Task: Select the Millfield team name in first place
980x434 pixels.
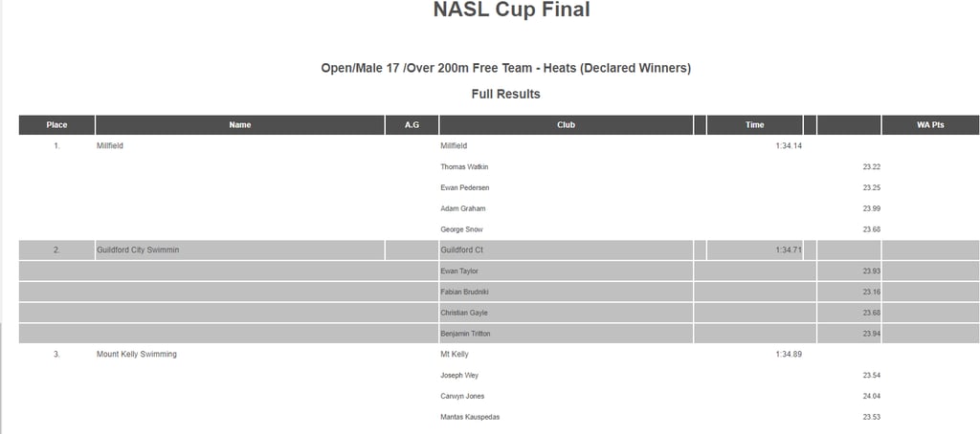Action: (110, 146)
